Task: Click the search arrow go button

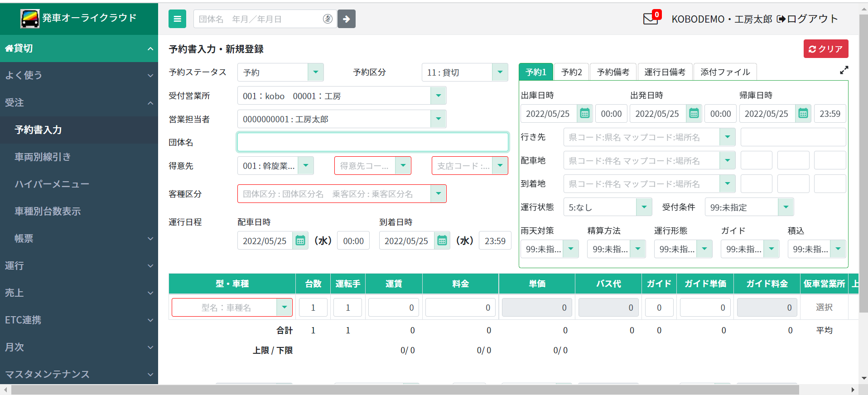Action: click(x=347, y=19)
